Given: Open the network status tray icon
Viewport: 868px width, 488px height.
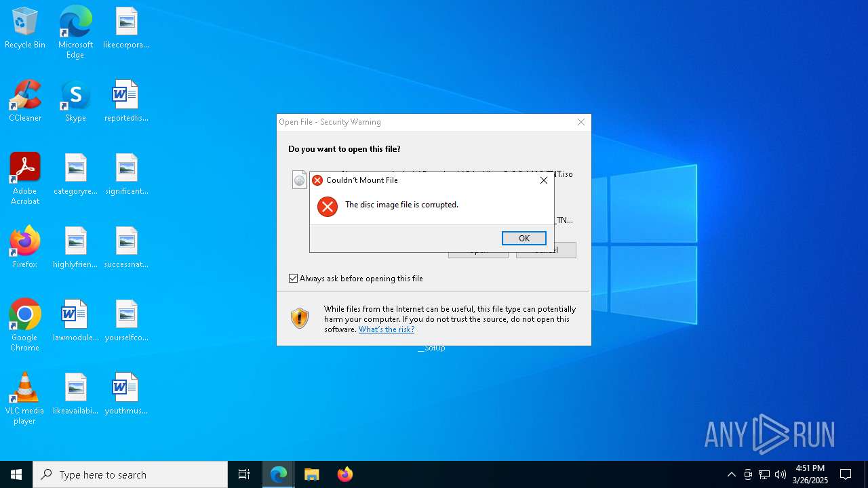Looking at the screenshot, I should click(764, 474).
